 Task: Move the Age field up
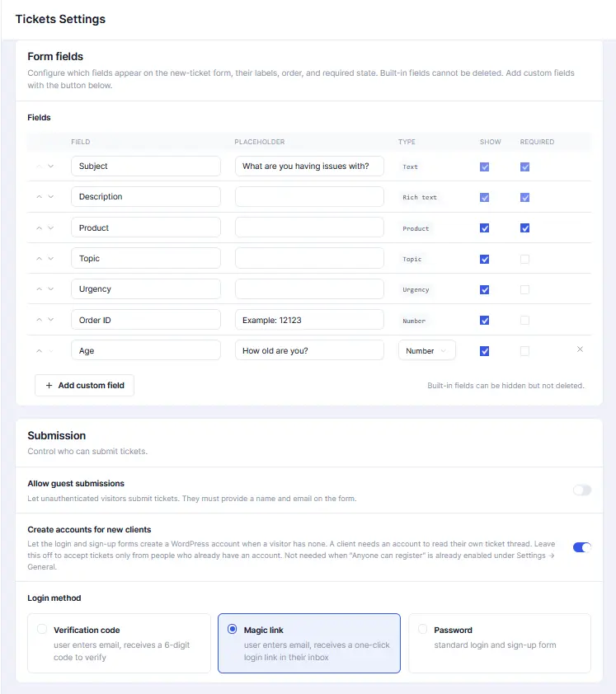point(39,351)
